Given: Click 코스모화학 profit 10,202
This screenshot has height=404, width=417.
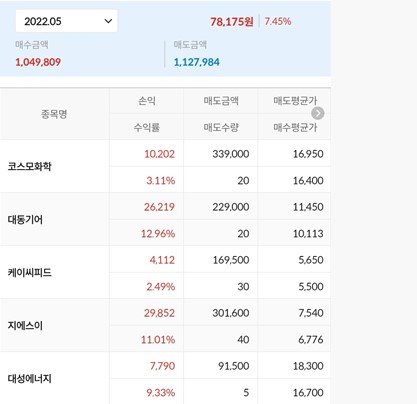Looking at the screenshot, I should 159,154.
